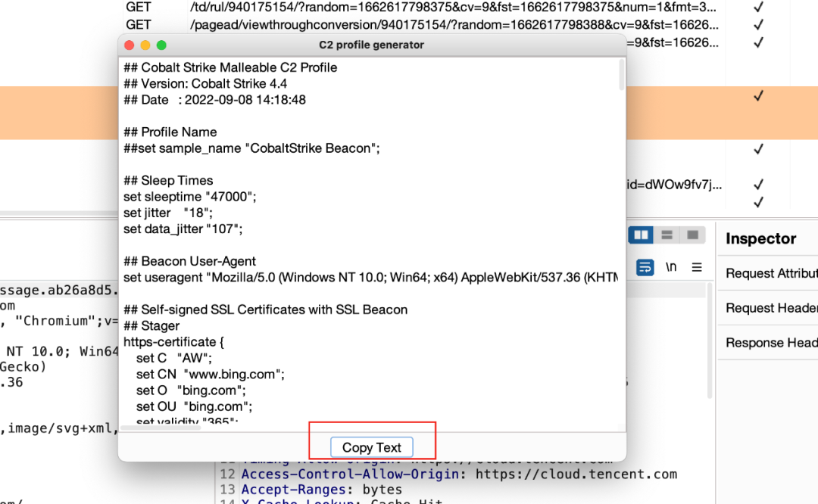The height and width of the screenshot is (504, 818).
Task: Click the 'https-certificate {' line
Action: 173,342
